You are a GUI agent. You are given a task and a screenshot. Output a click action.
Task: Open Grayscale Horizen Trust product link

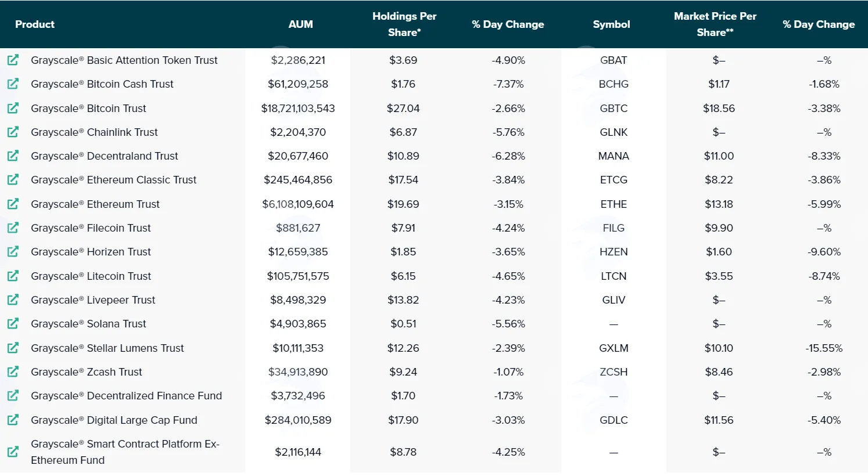91,251
